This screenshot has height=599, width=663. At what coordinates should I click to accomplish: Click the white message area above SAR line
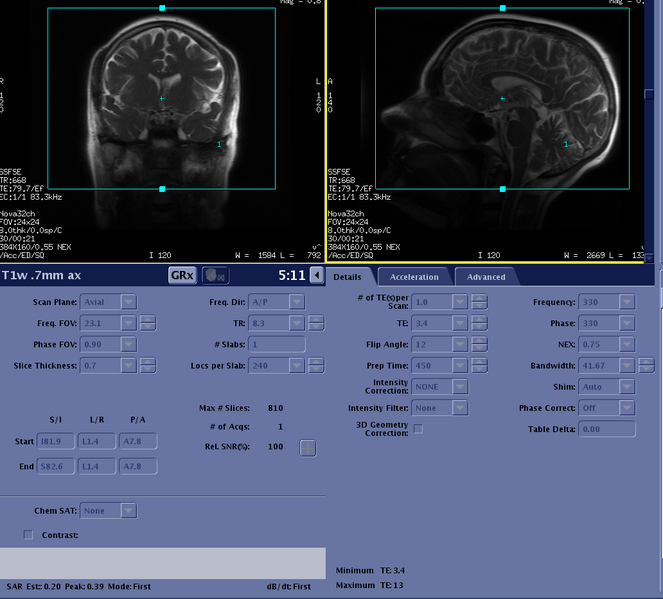coord(163,563)
